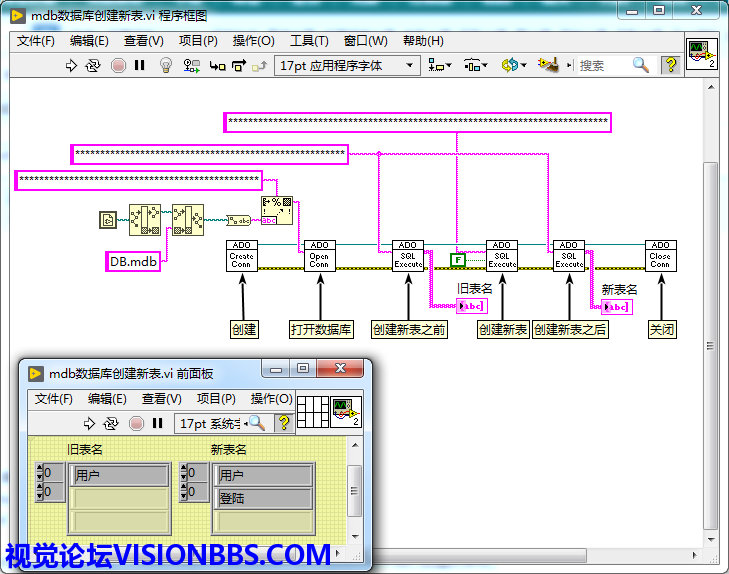Open 17pt application font dropdown
Image resolution: width=729 pixels, height=574 pixels.
(346, 65)
